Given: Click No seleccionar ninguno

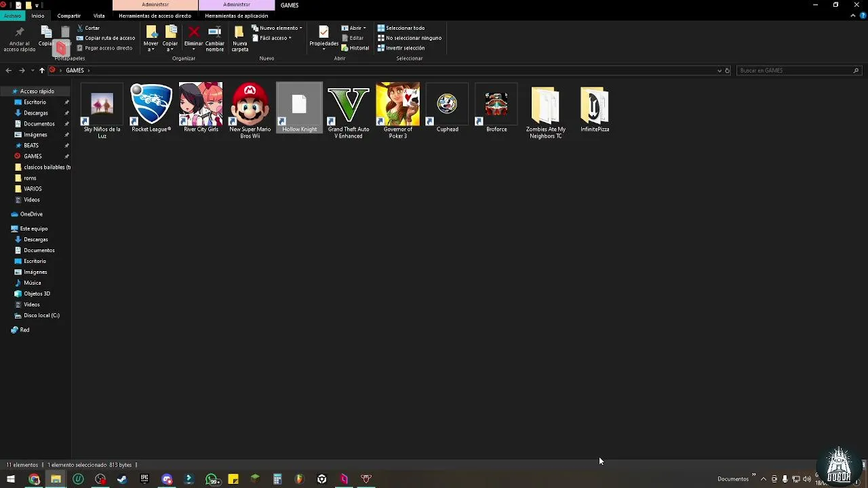Looking at the screenshot, I should (410, 38).
